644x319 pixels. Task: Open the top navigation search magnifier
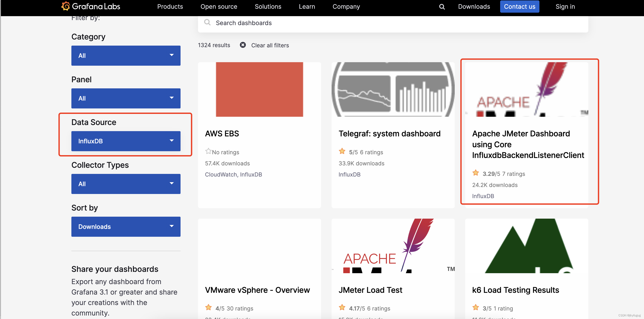point(442,7)
